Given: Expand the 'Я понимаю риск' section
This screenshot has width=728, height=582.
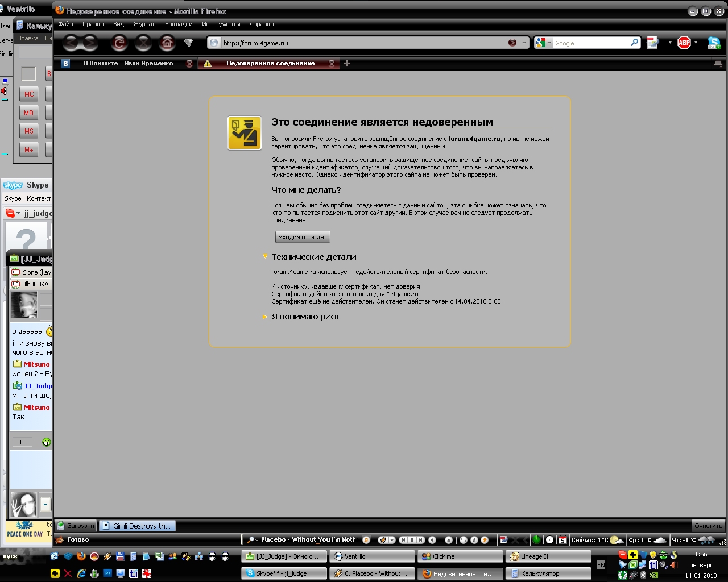Looking at the screenshot, I should tap(305, 317).
